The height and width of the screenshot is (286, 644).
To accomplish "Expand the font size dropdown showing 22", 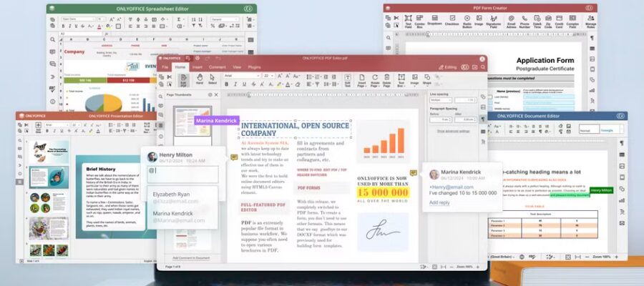I will (269, 75).
